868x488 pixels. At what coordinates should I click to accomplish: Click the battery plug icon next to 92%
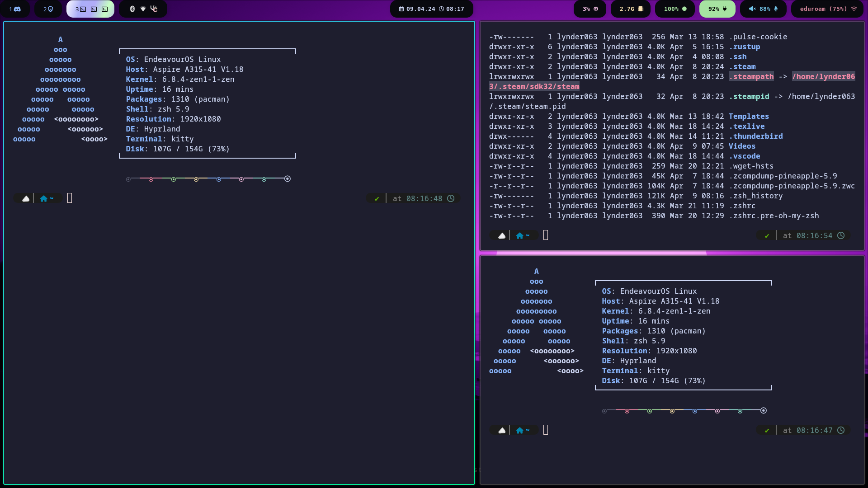(725, 9)
